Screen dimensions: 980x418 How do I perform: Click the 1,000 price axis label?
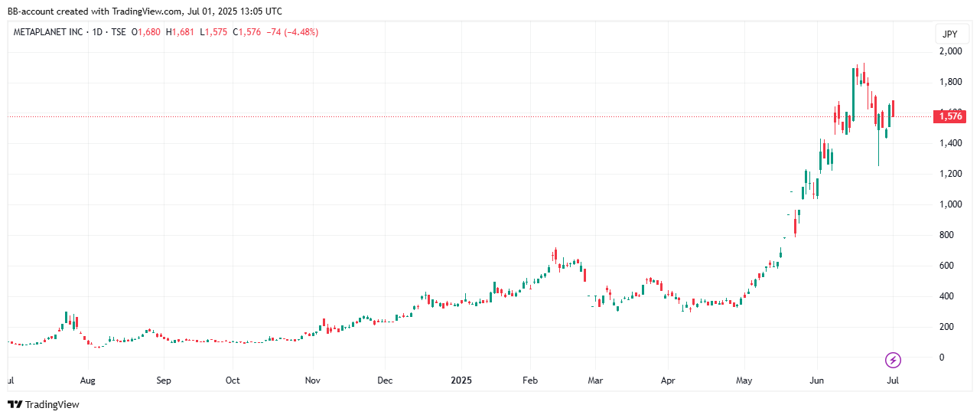(952, 204)
